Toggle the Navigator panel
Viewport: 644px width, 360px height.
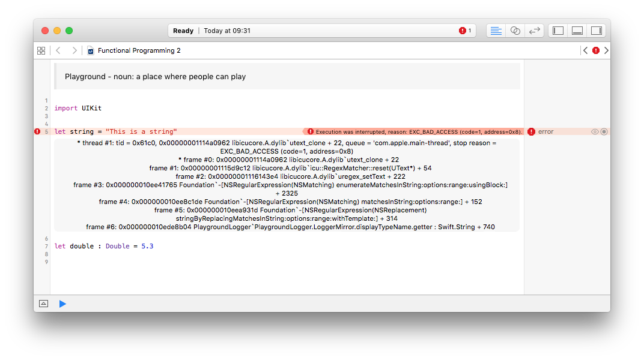point(557,31)
